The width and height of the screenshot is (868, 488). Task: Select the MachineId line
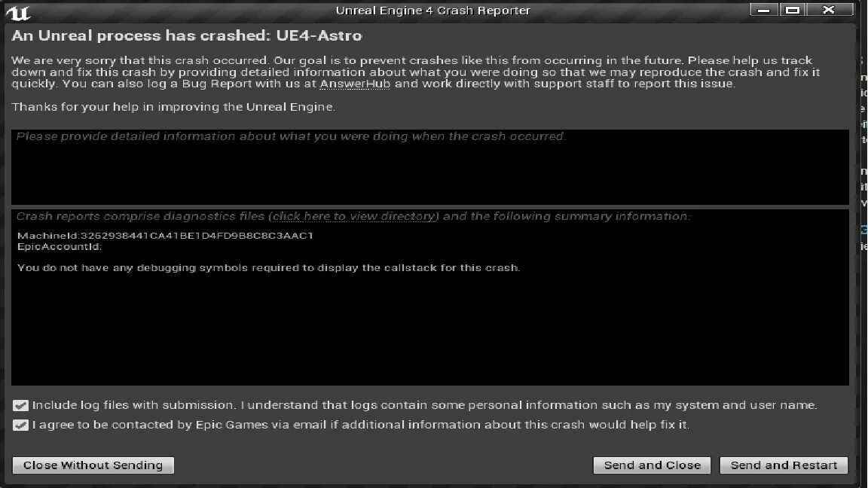(x=165, y=236)
